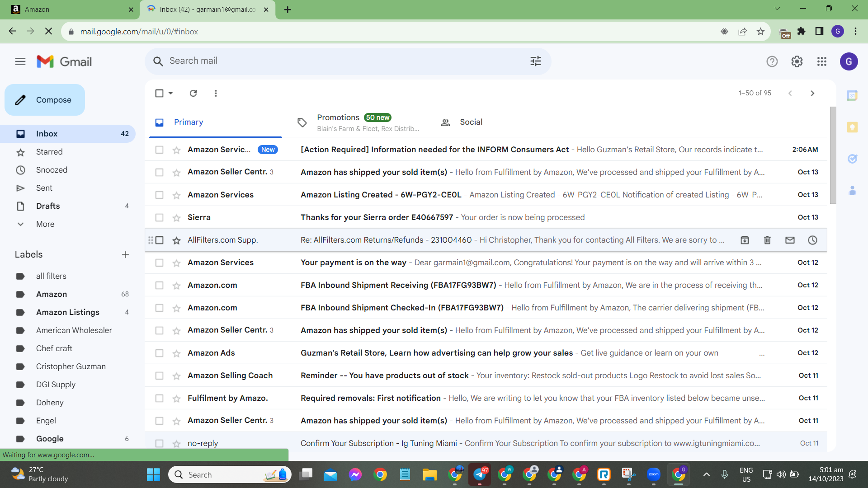
Task: Open the browser Extensions puzzle icon
Action: pos(802,31)
